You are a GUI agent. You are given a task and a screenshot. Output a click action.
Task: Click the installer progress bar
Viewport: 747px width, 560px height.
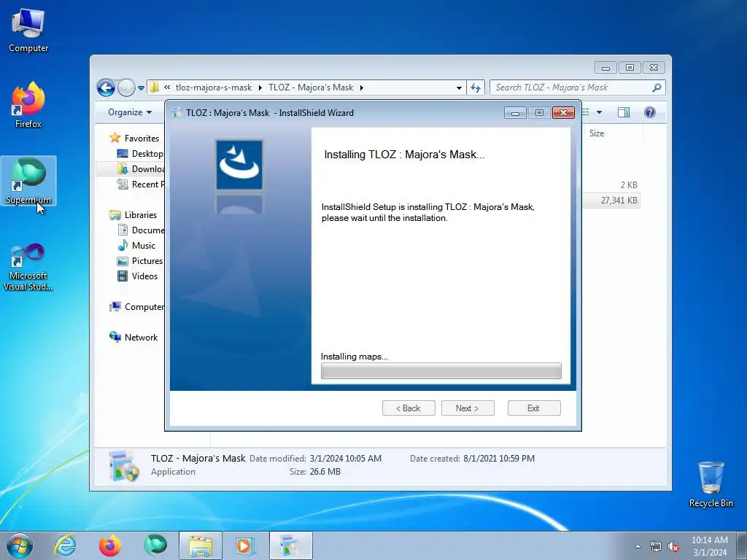coord(441,371)
